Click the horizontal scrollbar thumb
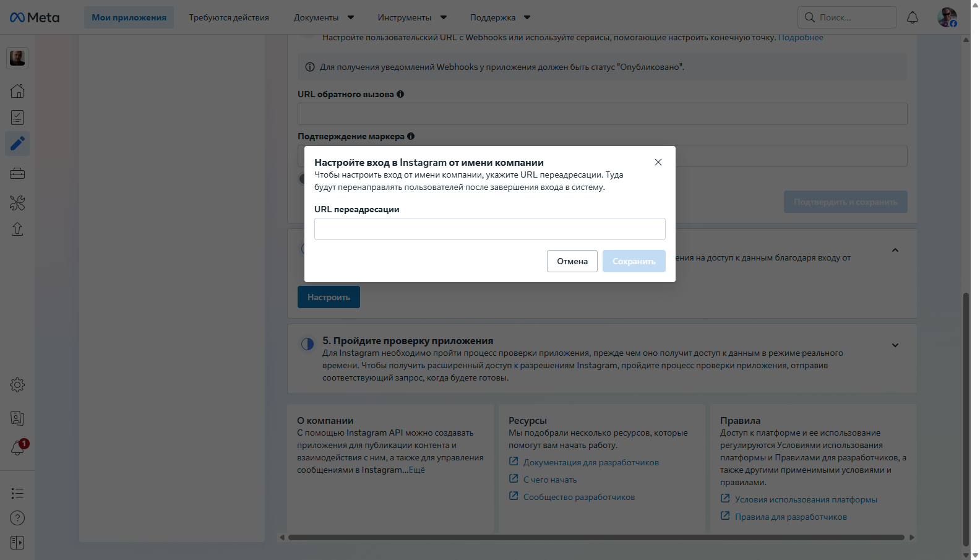The width and height of the screenshot is (980, 560). point(596,537)
